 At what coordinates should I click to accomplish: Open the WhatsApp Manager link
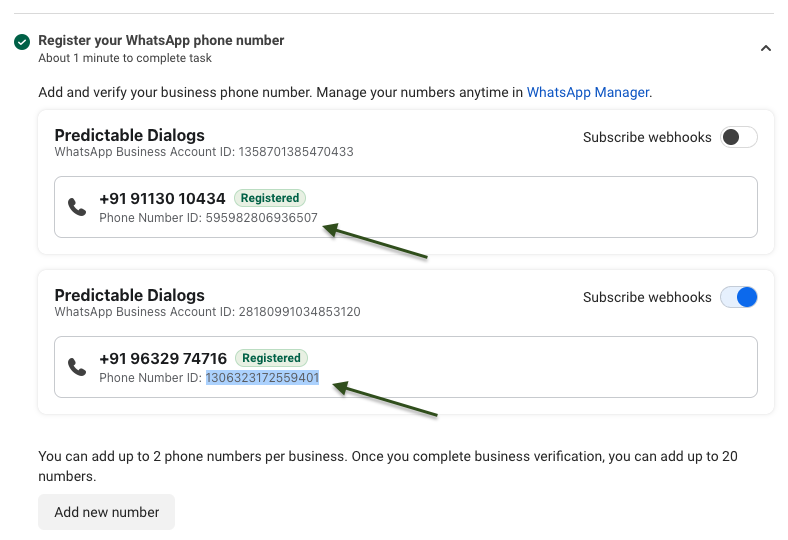588,92
